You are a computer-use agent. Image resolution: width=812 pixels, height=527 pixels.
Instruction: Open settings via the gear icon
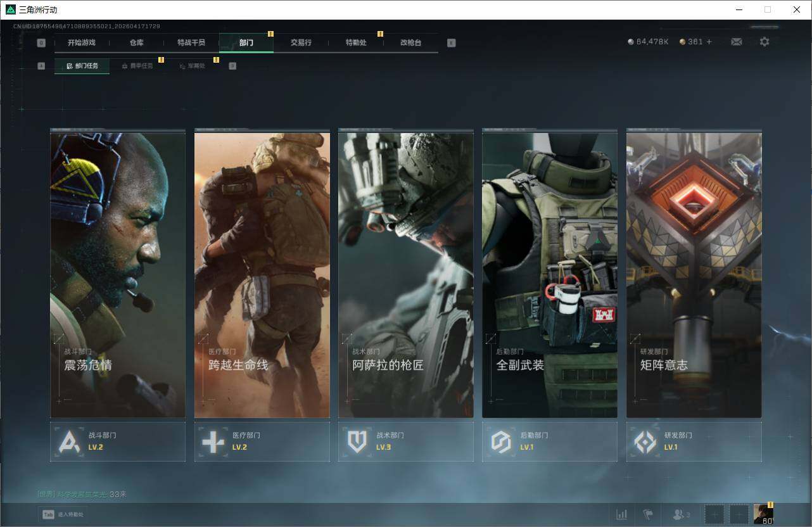pos(764,42)
